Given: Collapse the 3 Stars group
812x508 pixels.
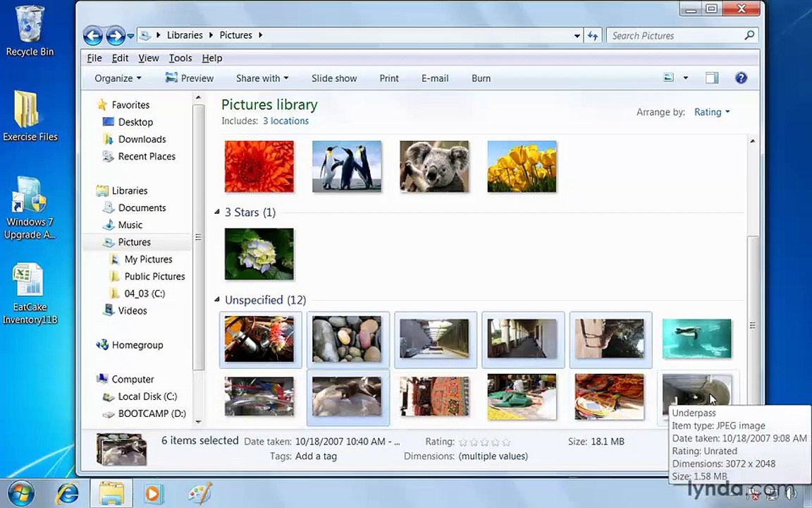Looking at the screenshot, I should click(x=217, y=212).
